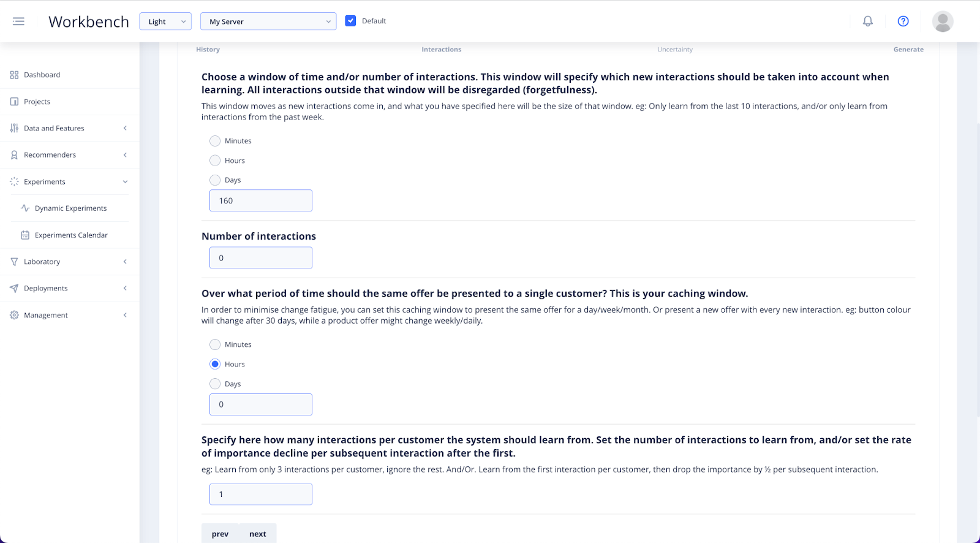
Task: Toggle the Default checkbox
Action: [x=350, y=21]
